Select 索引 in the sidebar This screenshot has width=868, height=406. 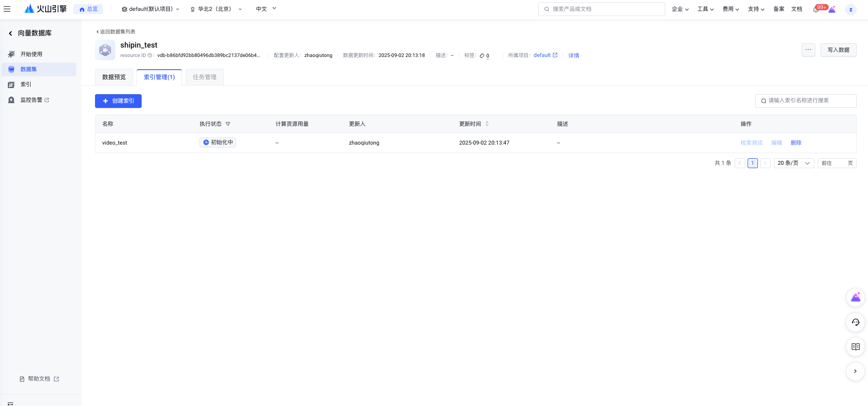[39, 85]
